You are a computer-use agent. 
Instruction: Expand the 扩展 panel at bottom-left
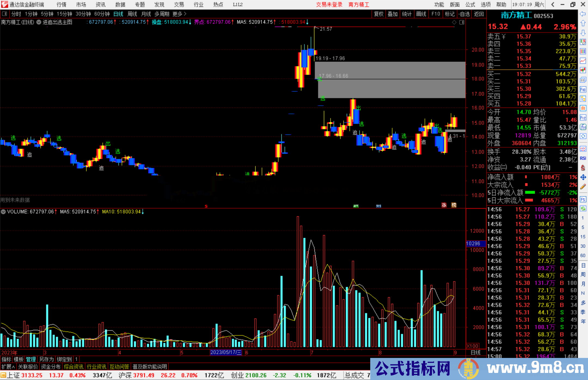(x=8, y=367)
